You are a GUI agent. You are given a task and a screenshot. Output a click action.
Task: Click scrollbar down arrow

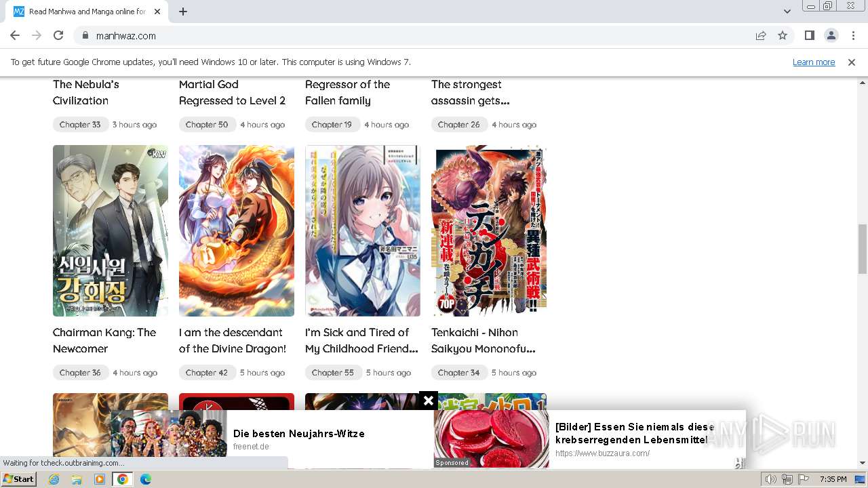coord(863,463)
